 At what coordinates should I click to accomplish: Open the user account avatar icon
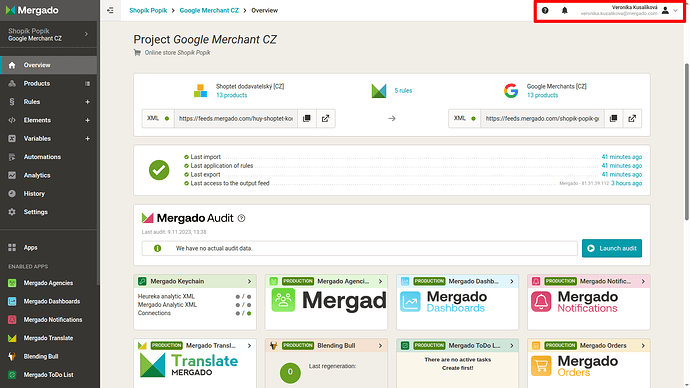pyautogui.click(x=665, y=10)
